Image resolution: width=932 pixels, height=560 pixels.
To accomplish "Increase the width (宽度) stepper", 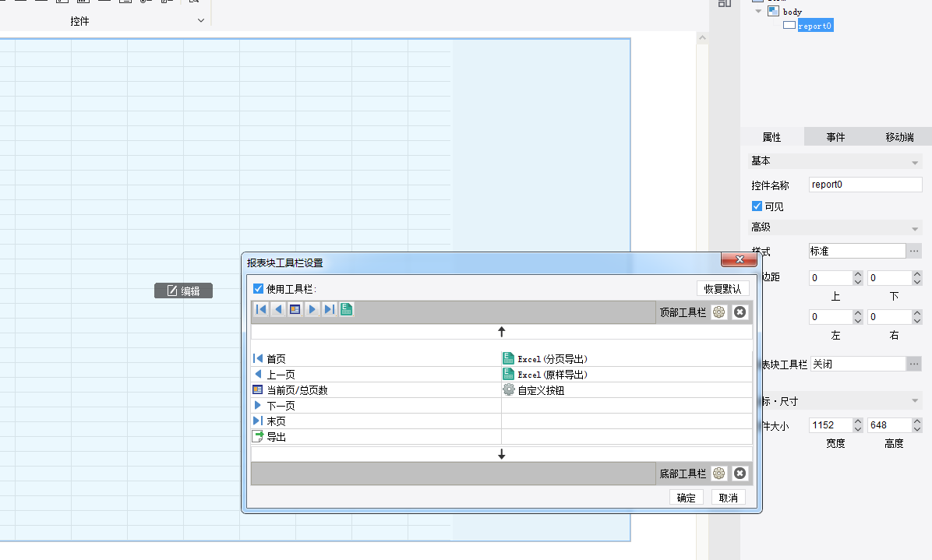I will click(x=858, y=421).
